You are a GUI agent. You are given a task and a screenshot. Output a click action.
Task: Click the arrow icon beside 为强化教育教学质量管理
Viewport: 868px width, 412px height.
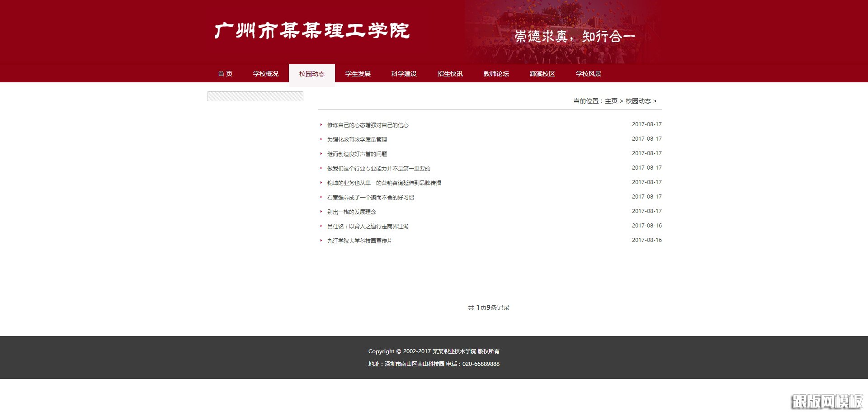(320, 139)
